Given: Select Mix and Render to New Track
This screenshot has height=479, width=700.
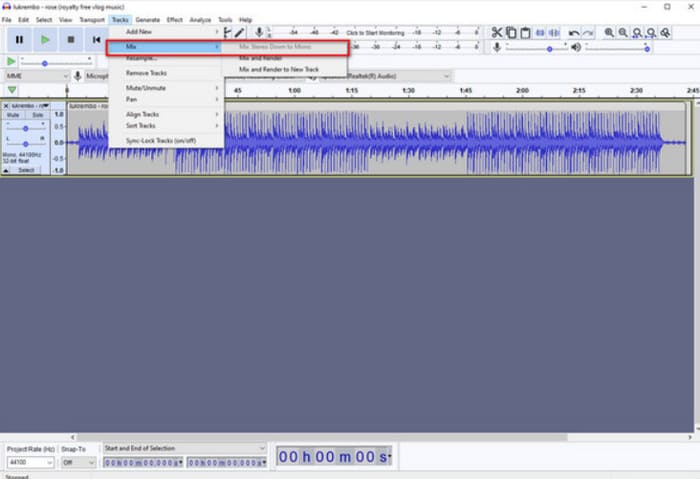Looking at the screenshot, I should (285, 69).
